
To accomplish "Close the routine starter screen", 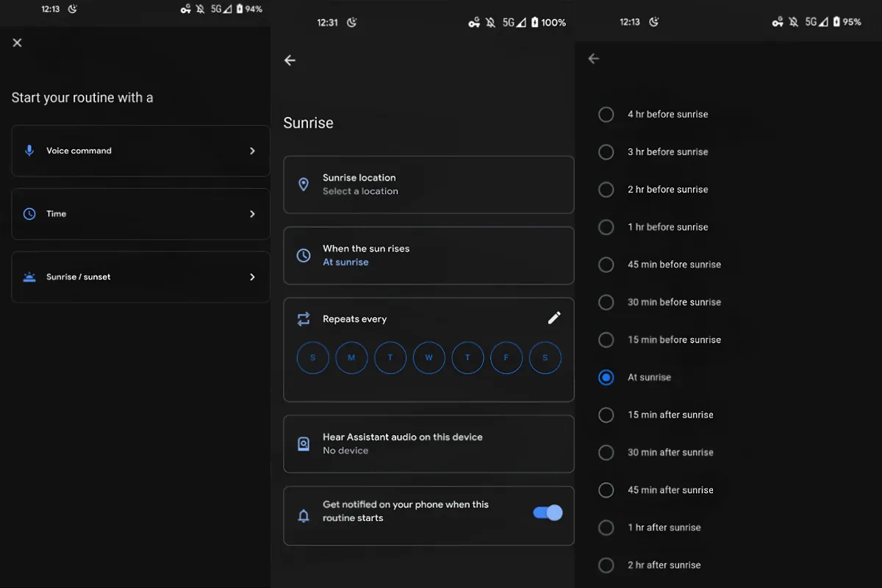I will (x=18, y=43).
